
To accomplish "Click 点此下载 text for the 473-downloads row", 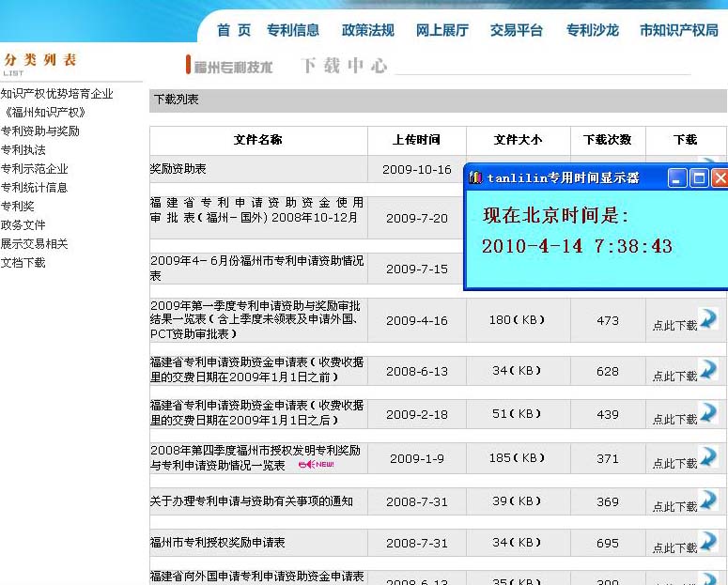I will [x=674, y=326].
